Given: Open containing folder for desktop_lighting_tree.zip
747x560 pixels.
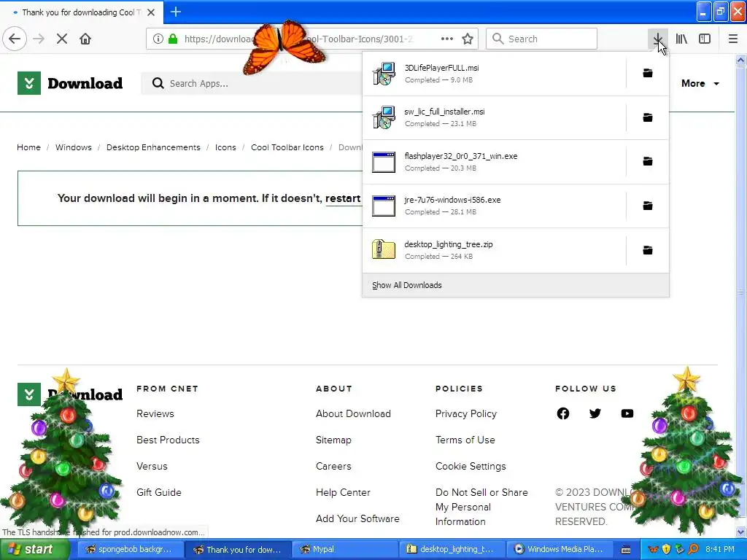Looking at the screenshot, I should pos(648,250).
